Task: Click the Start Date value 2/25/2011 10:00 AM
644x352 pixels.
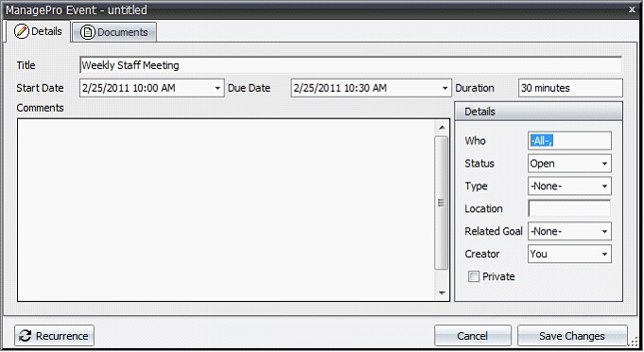Action: [129, 88]
